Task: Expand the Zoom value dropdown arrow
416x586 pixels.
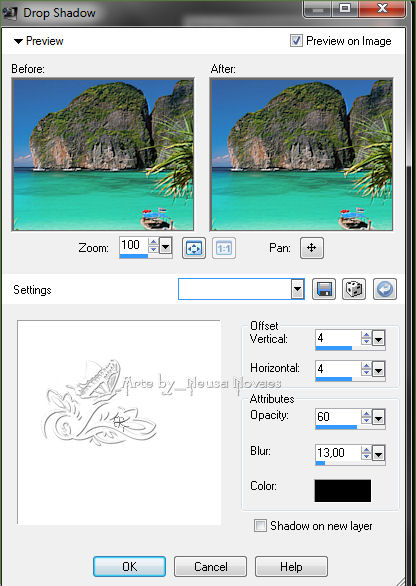Action: coord(166,246)
